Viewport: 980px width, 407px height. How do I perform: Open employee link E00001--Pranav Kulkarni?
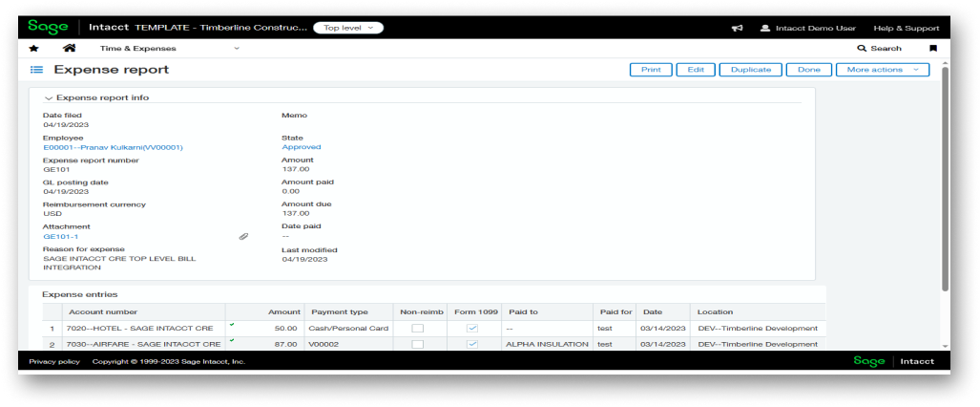click(114, 147)
